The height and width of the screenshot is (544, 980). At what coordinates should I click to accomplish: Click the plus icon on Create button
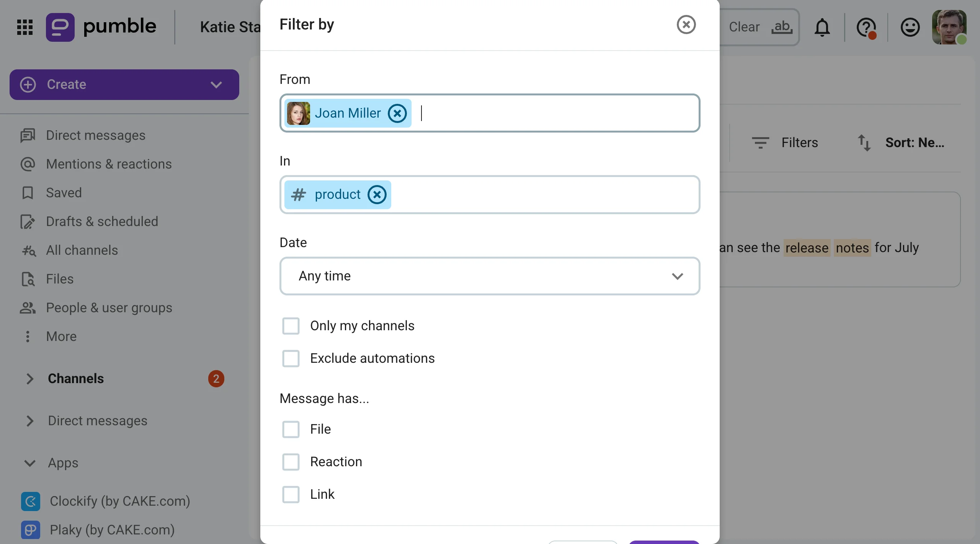pos(28,85)
